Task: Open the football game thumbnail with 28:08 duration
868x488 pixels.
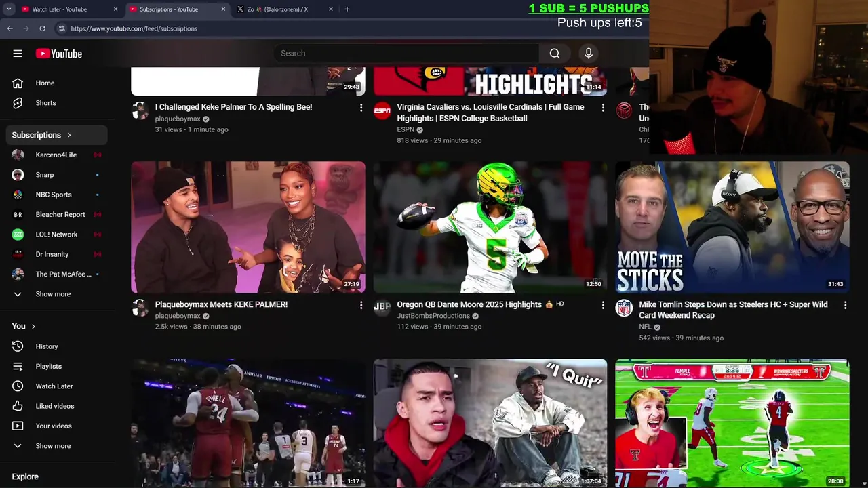Action: pos(732,423)
